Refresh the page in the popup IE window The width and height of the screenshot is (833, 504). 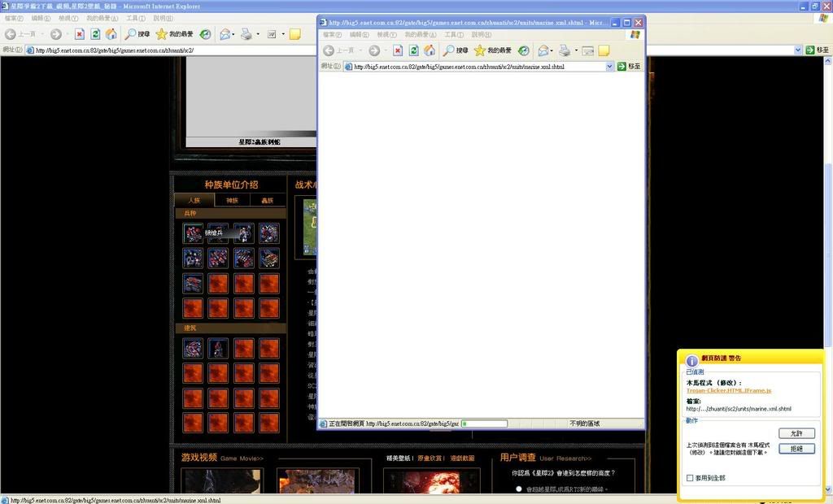coord(413,50)
